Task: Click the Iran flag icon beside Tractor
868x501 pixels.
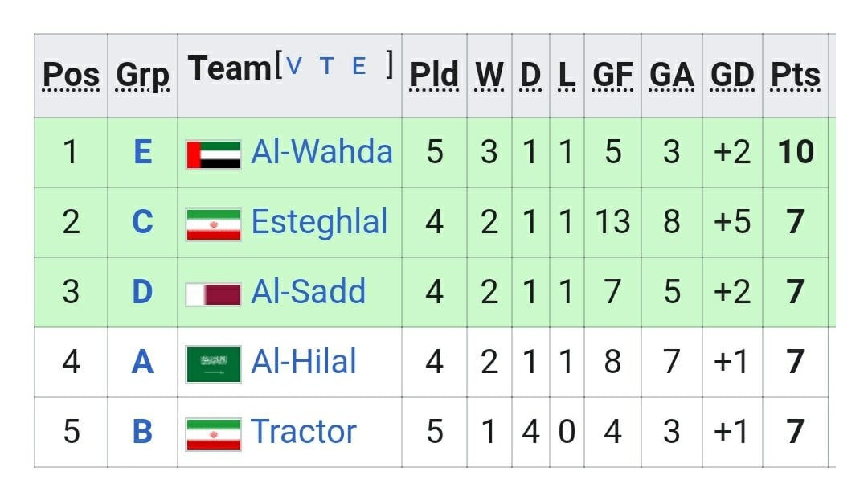Action: [214, 434]
